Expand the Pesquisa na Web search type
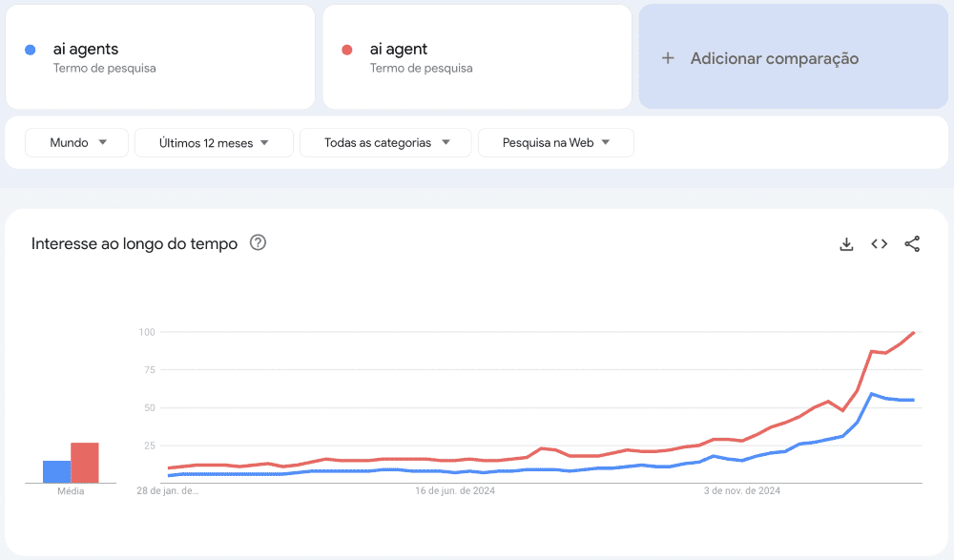Screen dimensions: 954x560 pos(555,143)
